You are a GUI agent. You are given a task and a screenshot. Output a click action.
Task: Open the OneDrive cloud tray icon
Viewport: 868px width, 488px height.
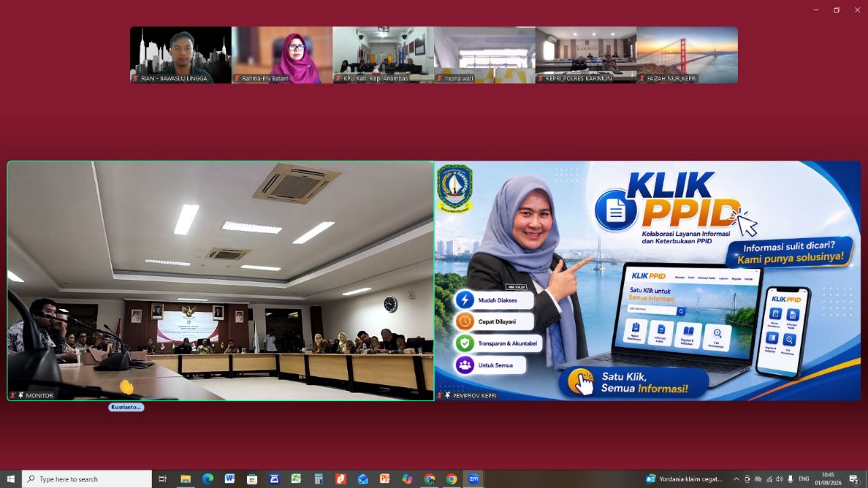pyautogui.click(x=758, y=479)
